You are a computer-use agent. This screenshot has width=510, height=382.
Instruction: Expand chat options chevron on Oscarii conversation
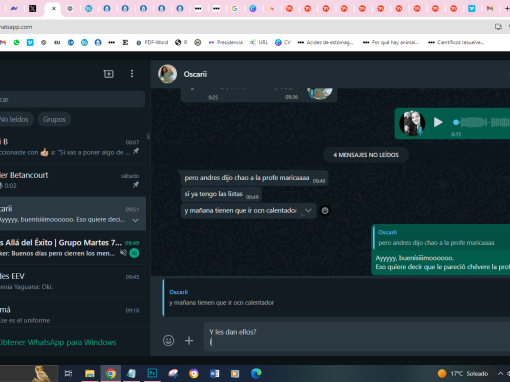[135, 220]
